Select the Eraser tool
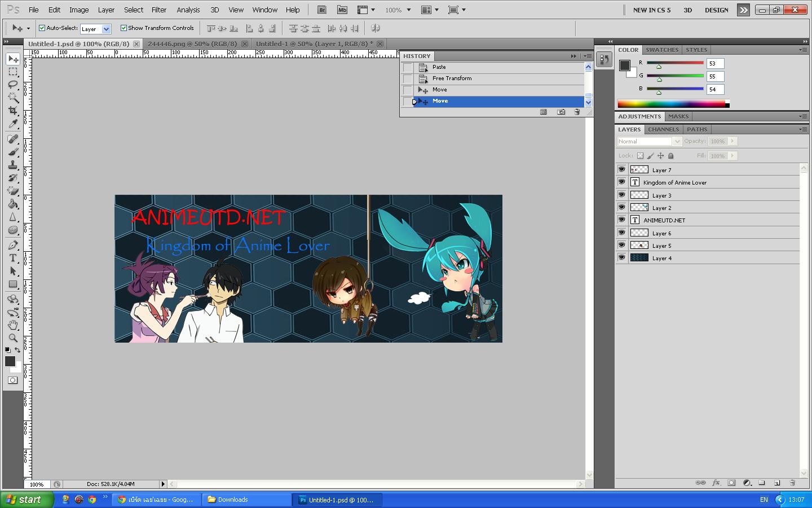This screenshot has height=508, width=812. tap(13, 191)
